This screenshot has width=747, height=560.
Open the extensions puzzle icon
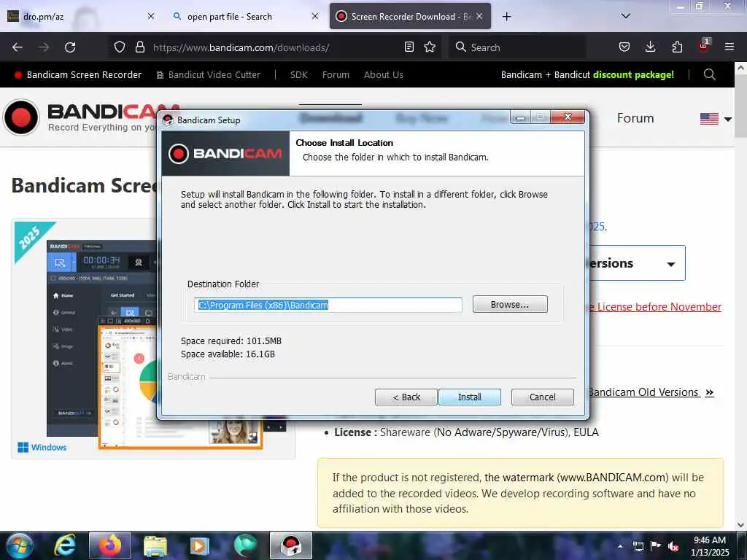[x=677, y=47]
